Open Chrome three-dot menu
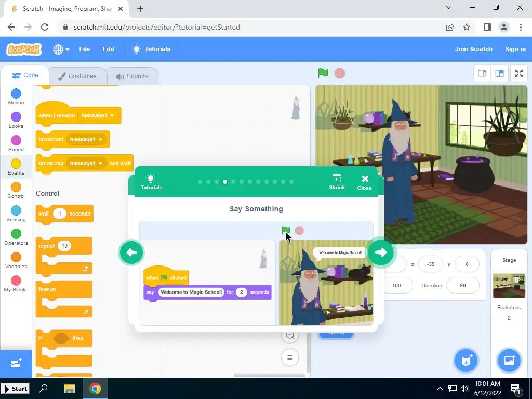532x399 pixels. click(521, 27)
